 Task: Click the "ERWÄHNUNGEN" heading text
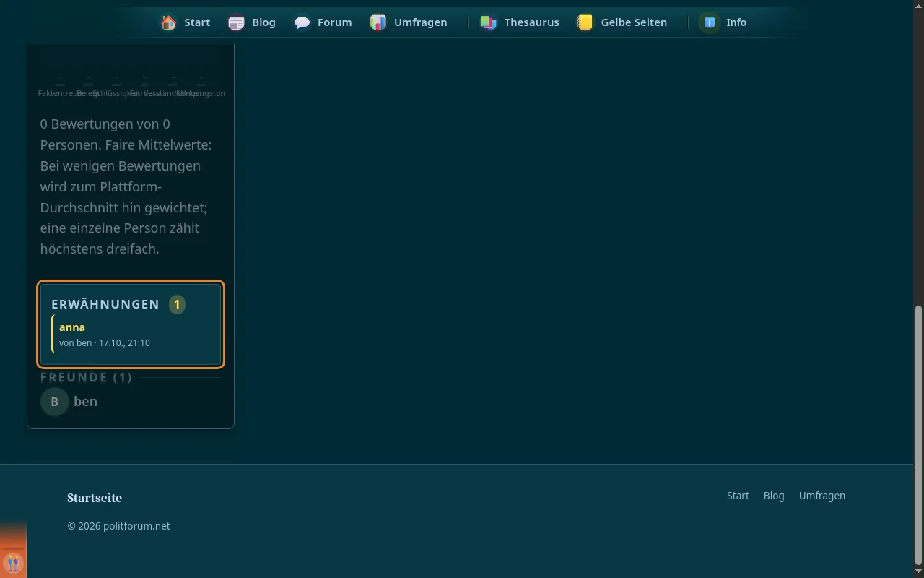point(105,304)
